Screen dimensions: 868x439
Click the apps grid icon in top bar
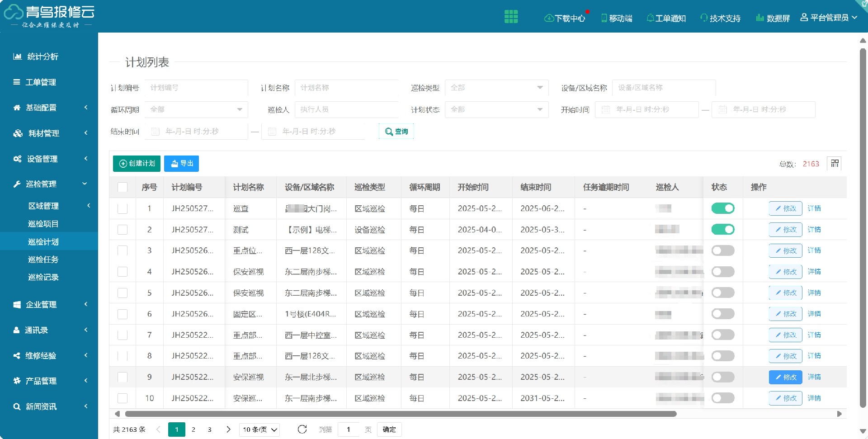point(511,16)
